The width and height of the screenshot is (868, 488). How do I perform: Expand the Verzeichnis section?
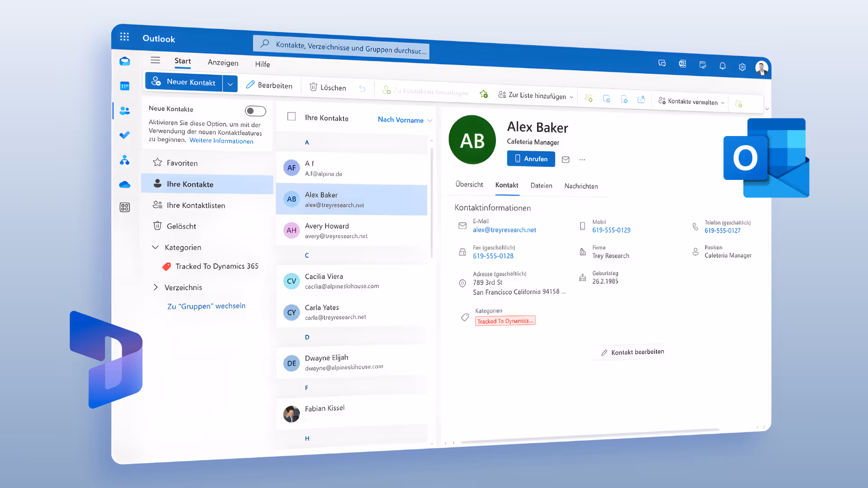pos(155,287)
